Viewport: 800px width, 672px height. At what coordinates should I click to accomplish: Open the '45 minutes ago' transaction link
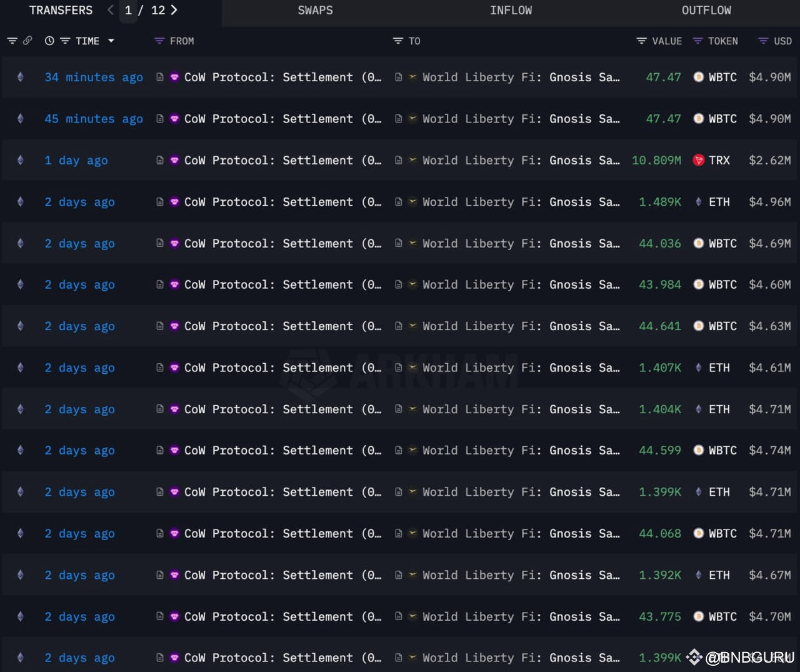click(94, 119)
